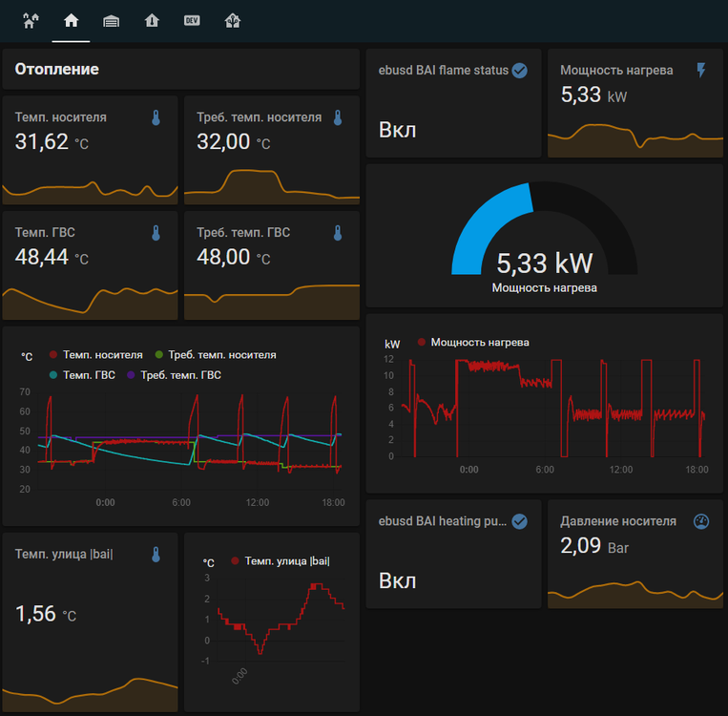This screenshot has height=716, width=728.
Task: Switch to the garage tab
Action: (x=112, y=20)
